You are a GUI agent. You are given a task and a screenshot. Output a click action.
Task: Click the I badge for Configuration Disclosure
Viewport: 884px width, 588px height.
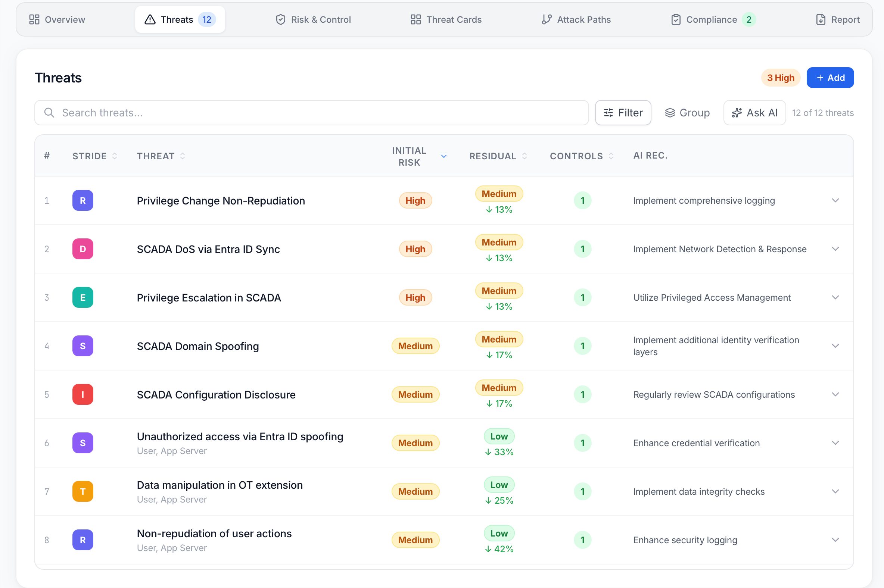pyautogui.click(x=83, y=394)
